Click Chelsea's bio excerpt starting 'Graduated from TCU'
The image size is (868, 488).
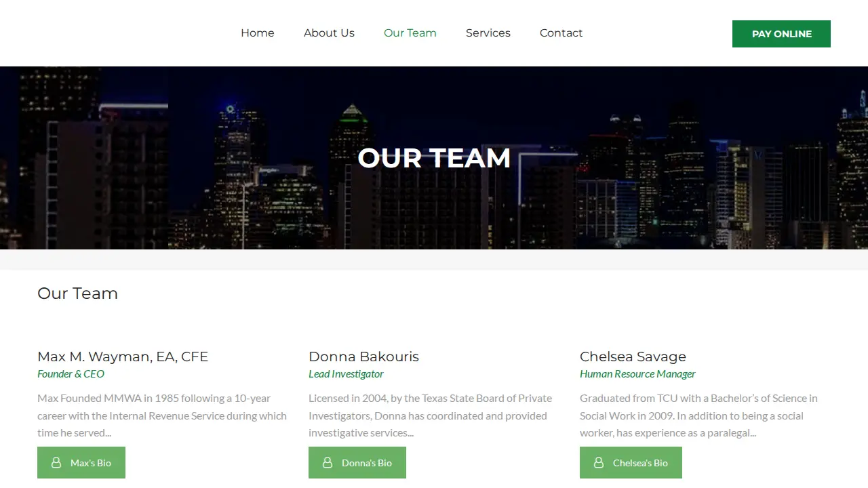click(x=698, y=415)
